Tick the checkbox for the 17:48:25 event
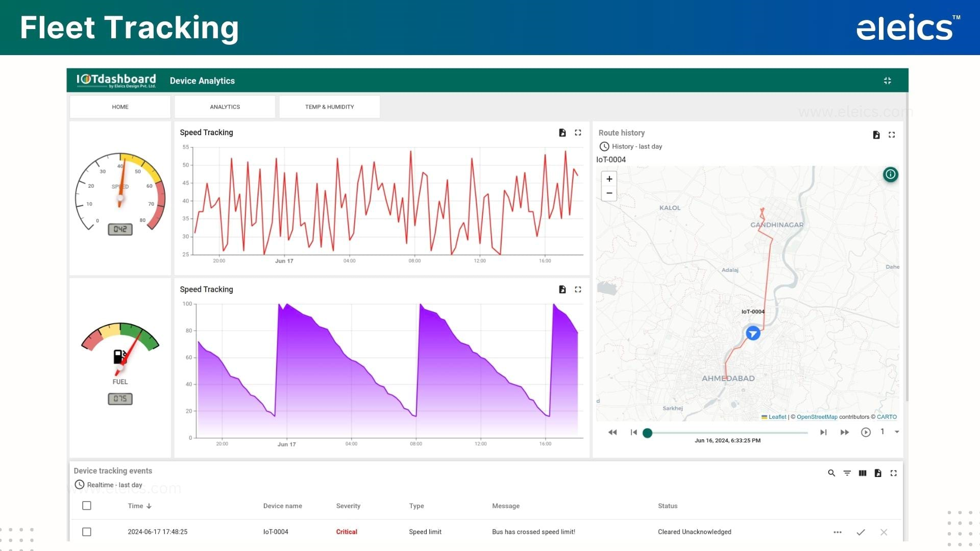The width and height of the screenshot is (980, 551). click(x=87, y=532)
